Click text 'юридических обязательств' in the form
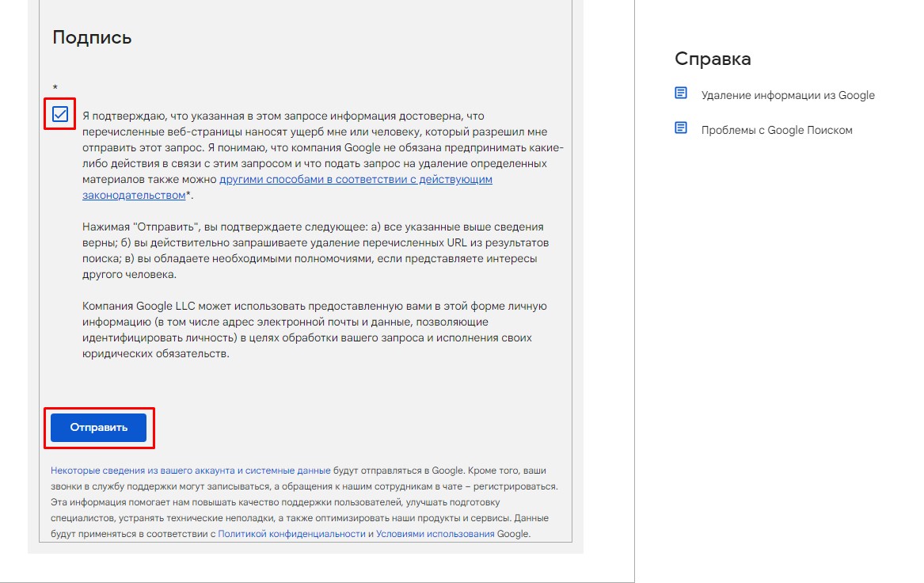Screen dimensions: 924x583 pyautogui.click(x=155, y=354)
